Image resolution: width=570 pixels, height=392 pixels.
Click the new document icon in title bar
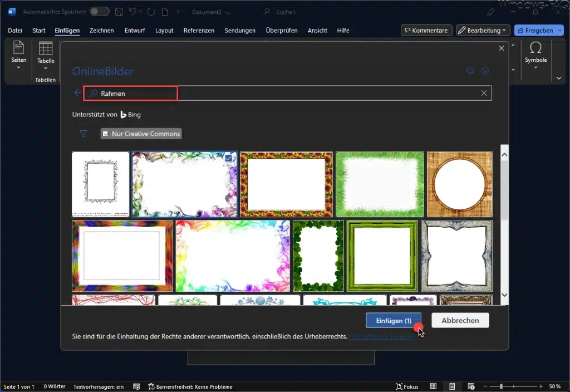click(x=165, y=12)
